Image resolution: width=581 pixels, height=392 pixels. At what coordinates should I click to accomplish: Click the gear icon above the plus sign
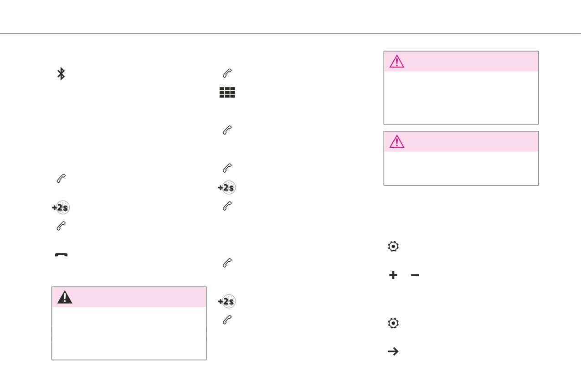(x=393, y=247)
